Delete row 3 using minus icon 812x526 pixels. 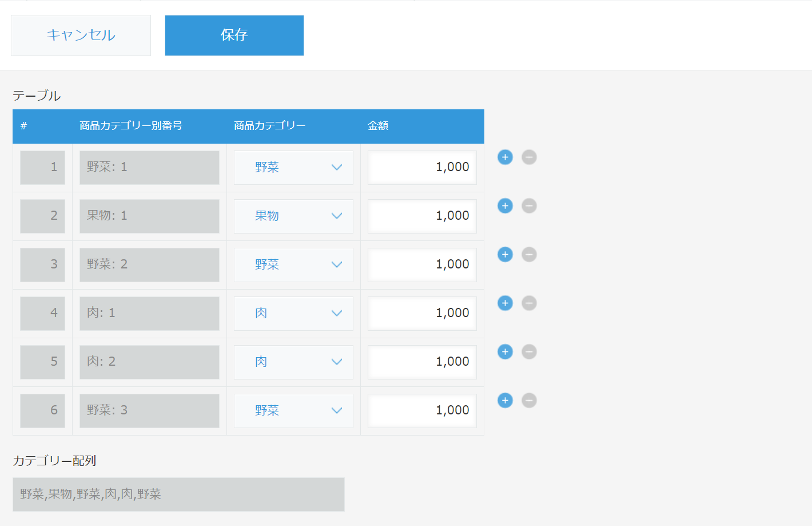[529, 254]
